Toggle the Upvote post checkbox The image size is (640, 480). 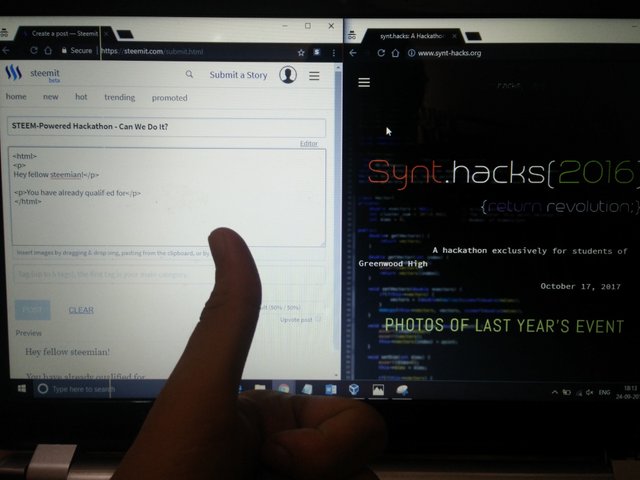coord(318,319)
